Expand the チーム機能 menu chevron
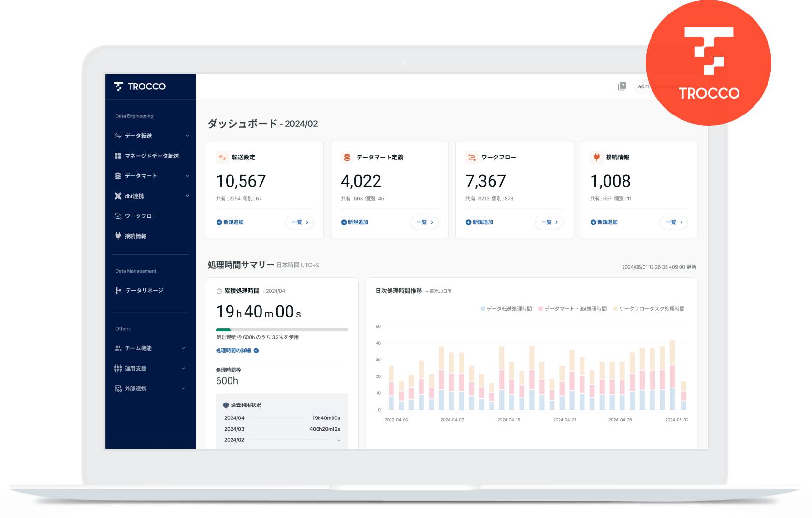This screenshot has width=812, height=518. click(x=183, y=348)
